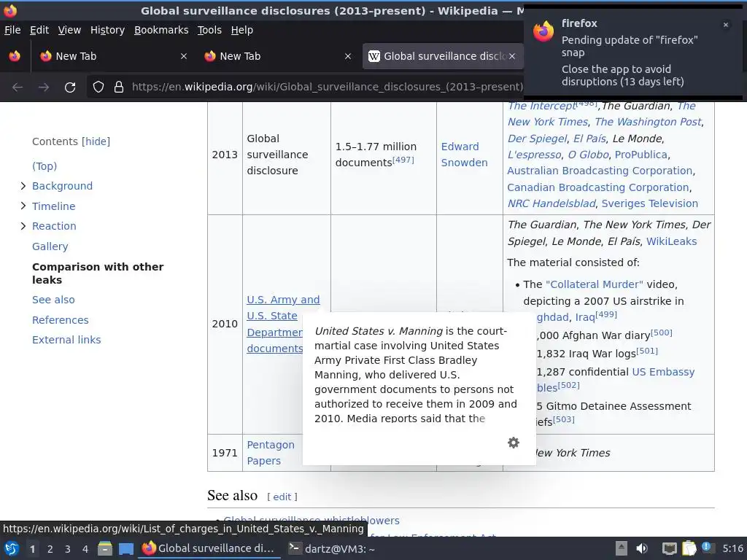The width and height of the screenshot is (747, 560).
Task: Click the address bar URL field
Action: pos(327,87)
